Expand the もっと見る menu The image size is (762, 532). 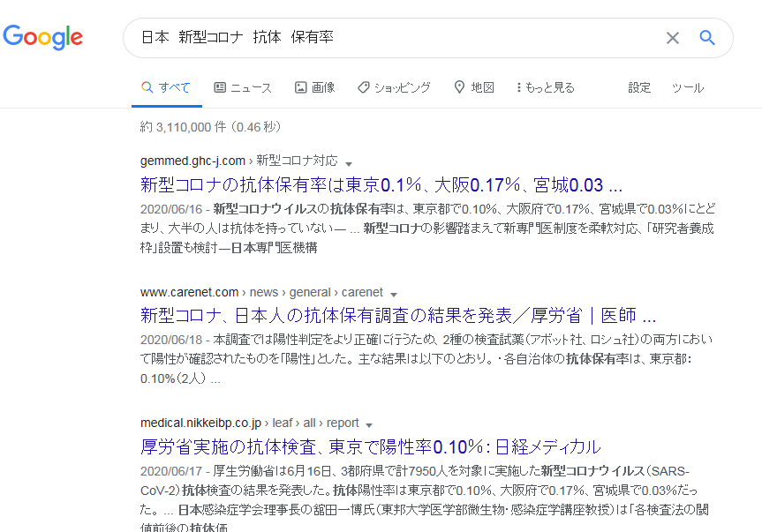coord(546,87)
